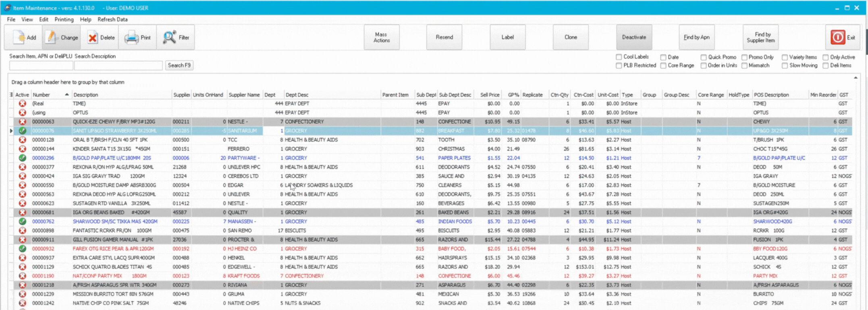Click the GP% column header
The height and width of the screenshot is (310, 868).
(511, 95)
